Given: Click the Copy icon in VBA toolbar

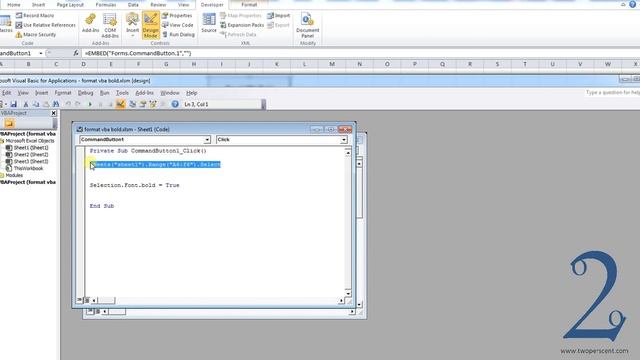Looking at the screenshot, I should [x=36, y=104].
